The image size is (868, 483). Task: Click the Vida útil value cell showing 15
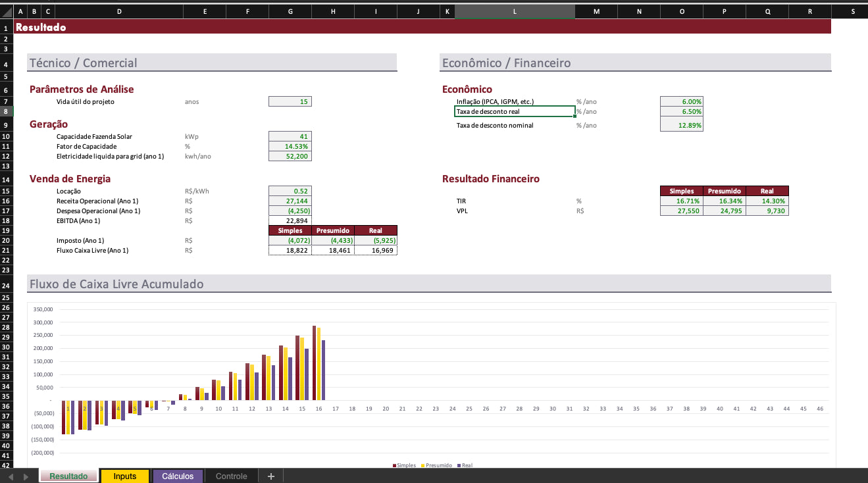290,101
